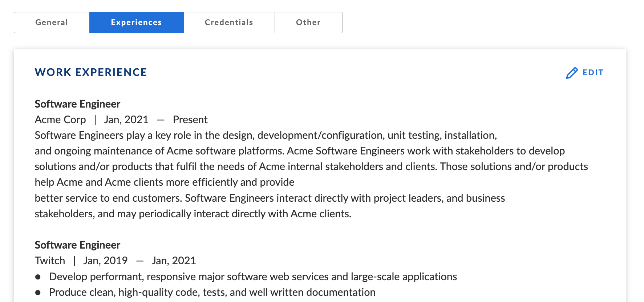Go to the Other tab
Image resolution: width=644 pixels, height=302 pixels.
(x=308, y=23)
